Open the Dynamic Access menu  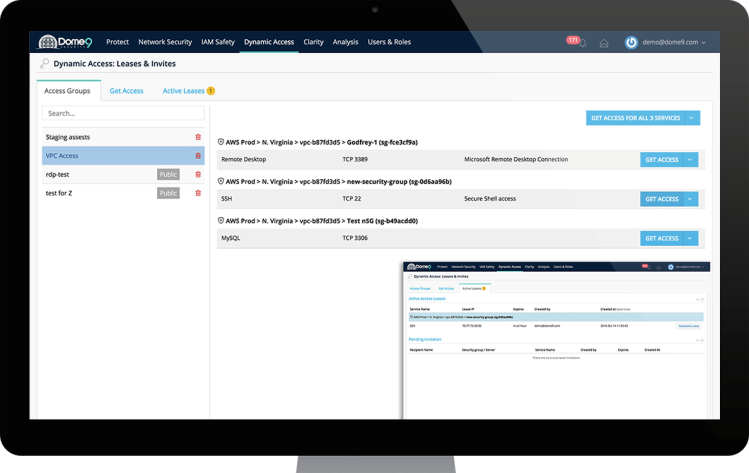(x=269, y=42)
